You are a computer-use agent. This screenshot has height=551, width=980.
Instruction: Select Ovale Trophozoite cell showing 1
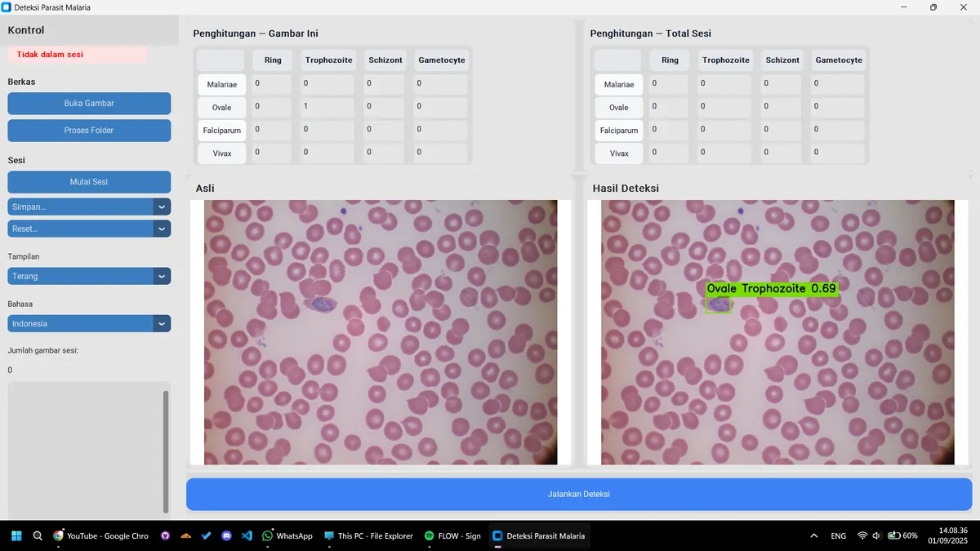[327, 107]
